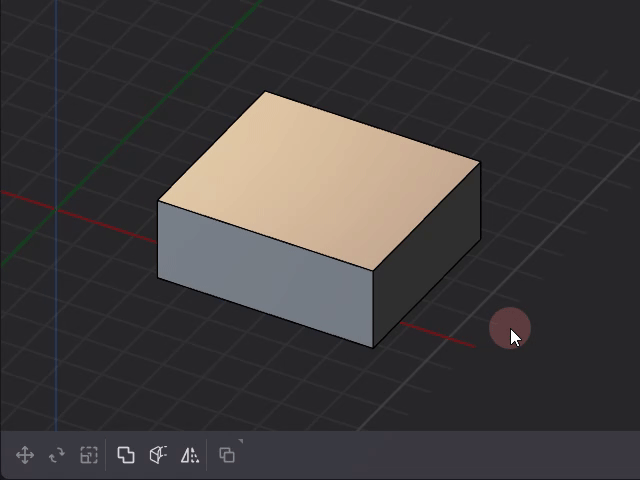This screenshot has width=640, height=480.
Task: Select the gray front face of the box
Action: pyautogui.click(x=265, y=273)
